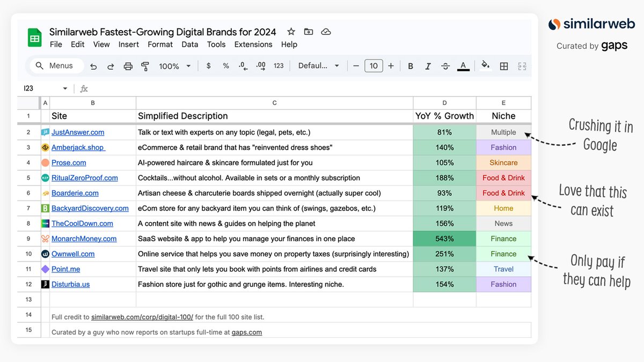Screen dimensions: 644x362
Task: Search the Menus box
Action: [56, 66]
